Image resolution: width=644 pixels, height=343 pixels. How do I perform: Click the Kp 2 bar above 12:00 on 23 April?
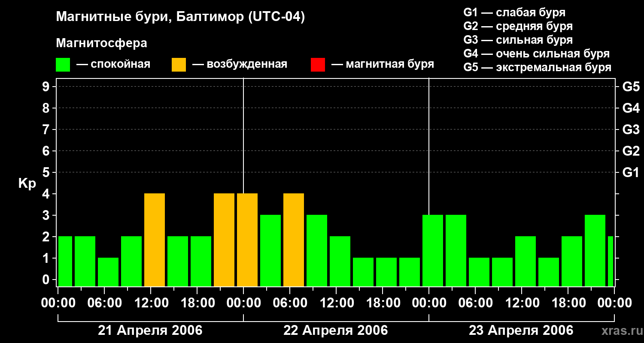[526, 262]
